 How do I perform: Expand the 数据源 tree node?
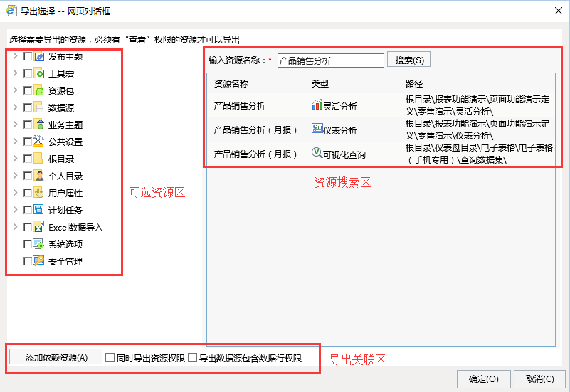[15, 107]
